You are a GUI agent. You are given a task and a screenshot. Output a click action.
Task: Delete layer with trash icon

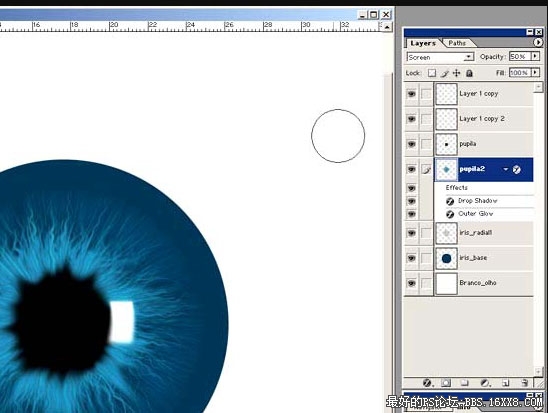tap(524, 383)
